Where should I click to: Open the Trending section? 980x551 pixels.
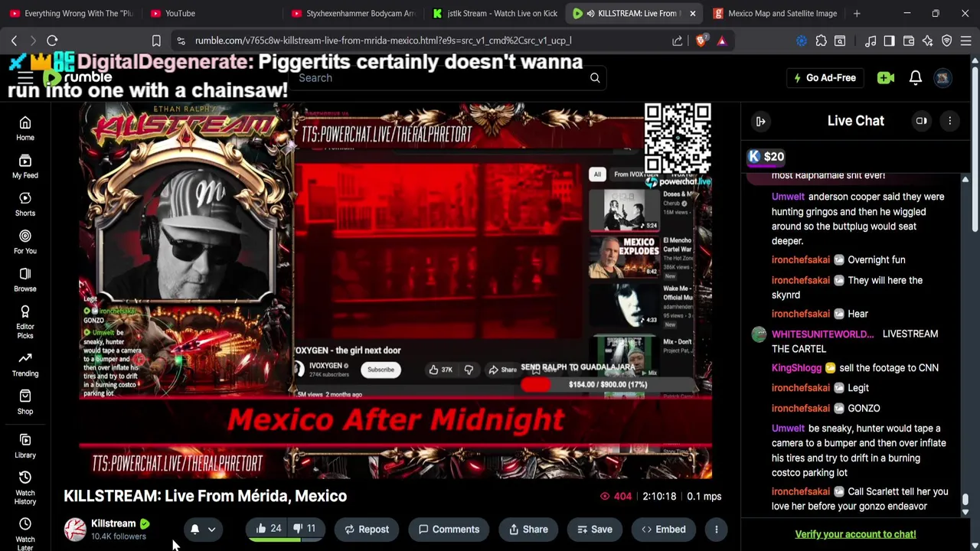(25, 364)
